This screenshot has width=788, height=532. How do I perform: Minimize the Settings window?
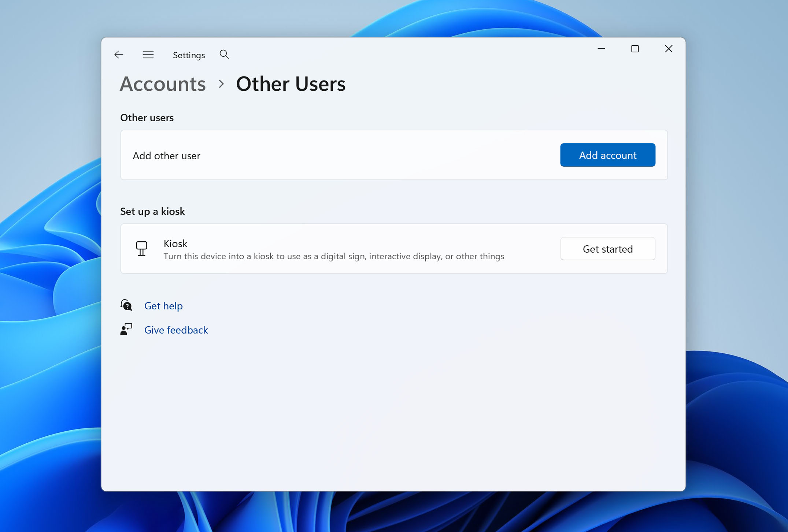[601, 48]
